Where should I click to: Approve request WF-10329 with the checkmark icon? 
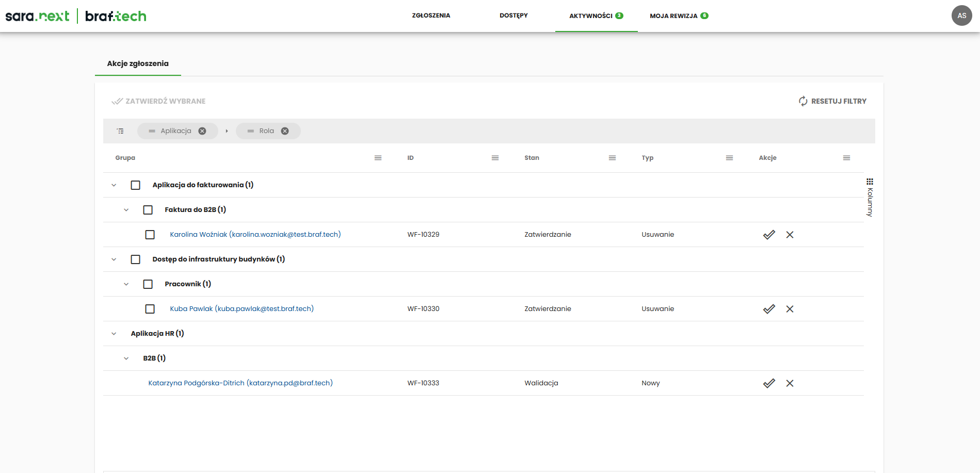pyautogui.click(x=769, y=235)
